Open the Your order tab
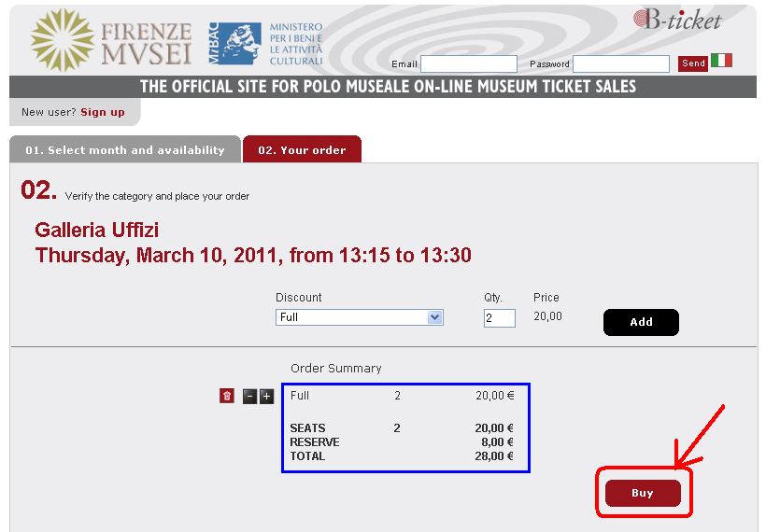 pos(302,150)
